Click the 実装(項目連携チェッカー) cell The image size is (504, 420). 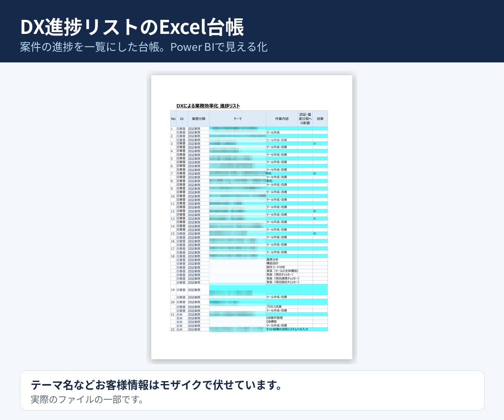[x=282, y=279]
